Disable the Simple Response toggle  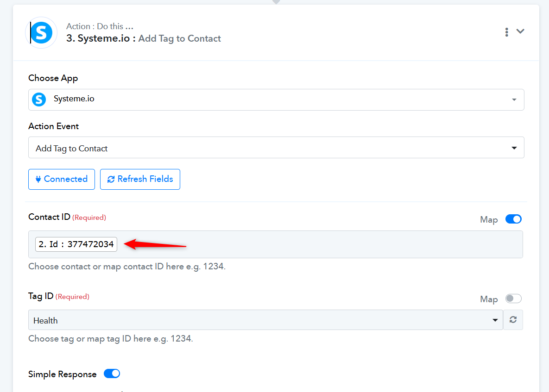pyautogui.click(x=112, y=374)
